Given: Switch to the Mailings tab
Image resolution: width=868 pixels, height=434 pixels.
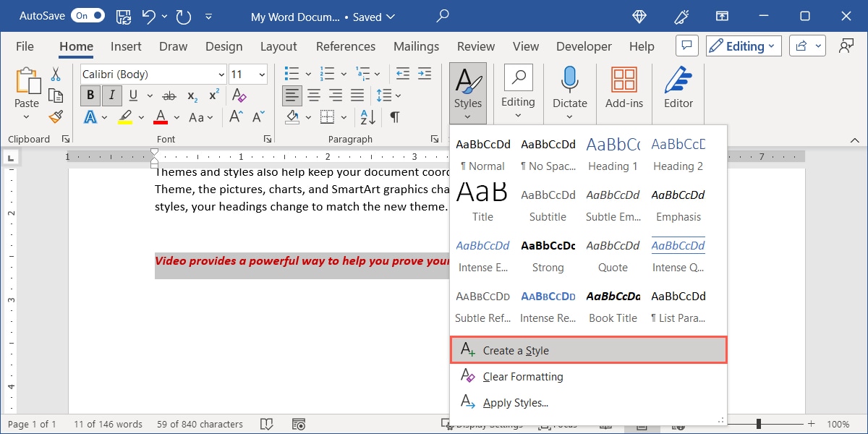Looking at the screenshot, I should tap(416, 46).
